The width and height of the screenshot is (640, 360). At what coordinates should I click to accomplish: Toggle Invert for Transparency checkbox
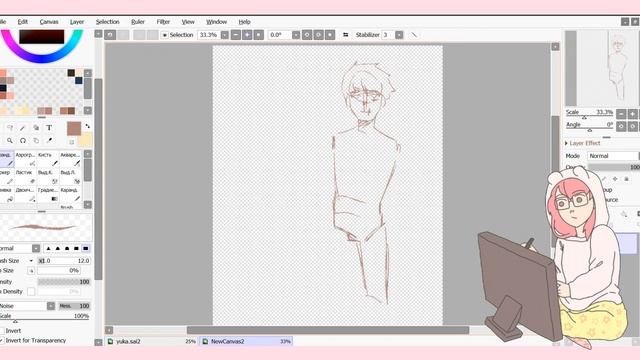tap(1, 340)
